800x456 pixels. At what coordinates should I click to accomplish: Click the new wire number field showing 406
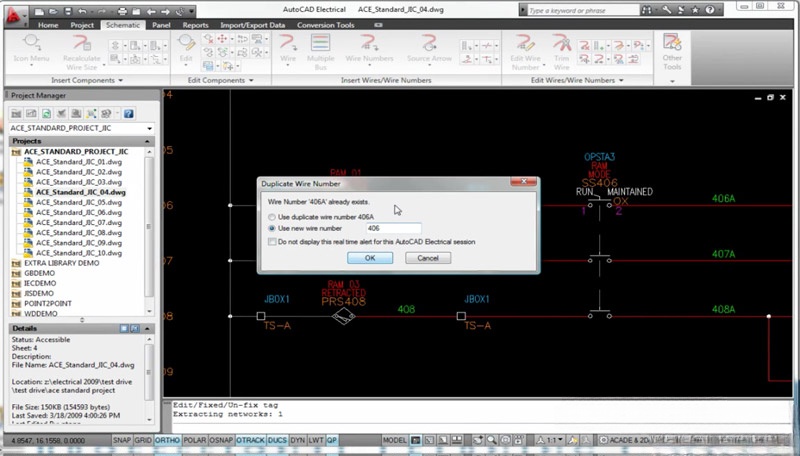393,229
